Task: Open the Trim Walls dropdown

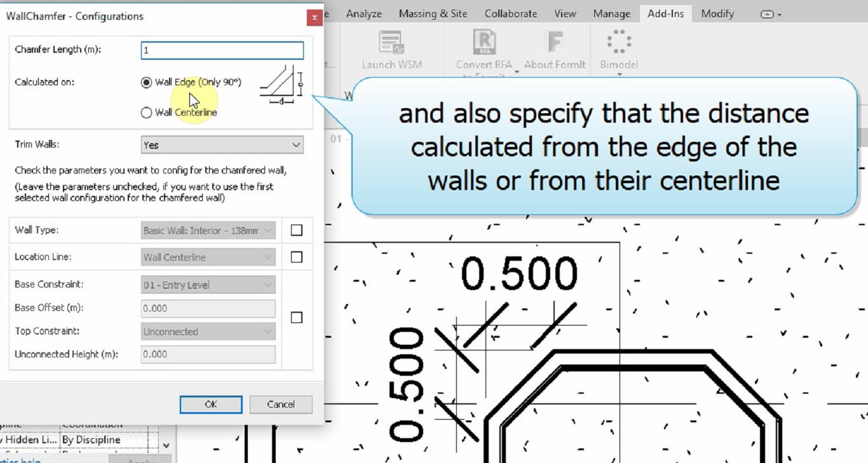Action: [x=222, y=145]
